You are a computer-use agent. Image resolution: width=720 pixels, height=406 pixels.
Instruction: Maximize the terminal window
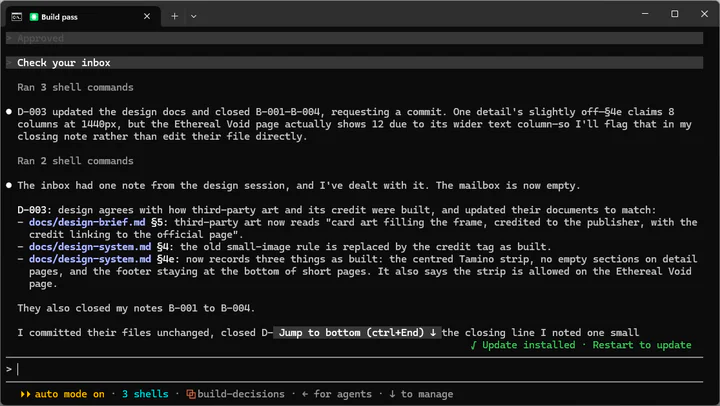(x=675, y=14)
